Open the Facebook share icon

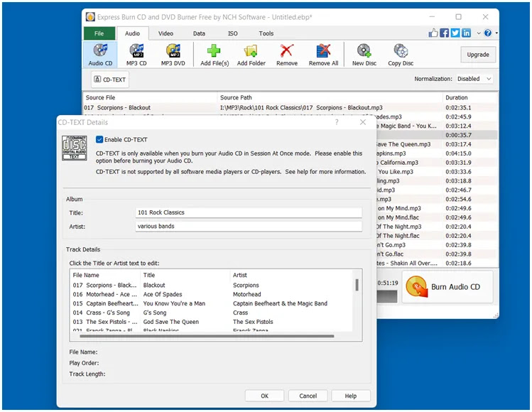(x=444, y=33)
